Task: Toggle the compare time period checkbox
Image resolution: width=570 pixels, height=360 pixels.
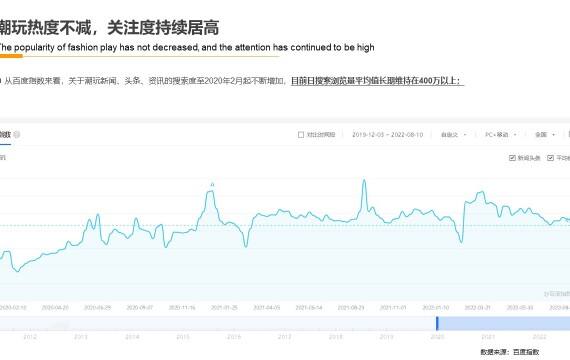Action: click(x=301, y=135)
